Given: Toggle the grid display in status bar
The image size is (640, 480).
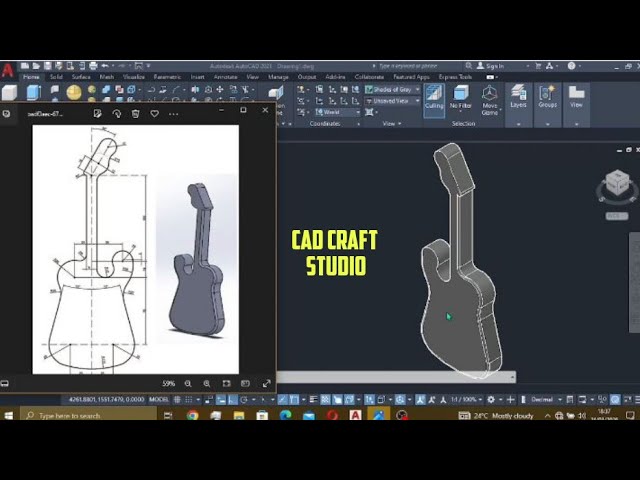Looking at the screenshot, I should (x=177, y=400).
